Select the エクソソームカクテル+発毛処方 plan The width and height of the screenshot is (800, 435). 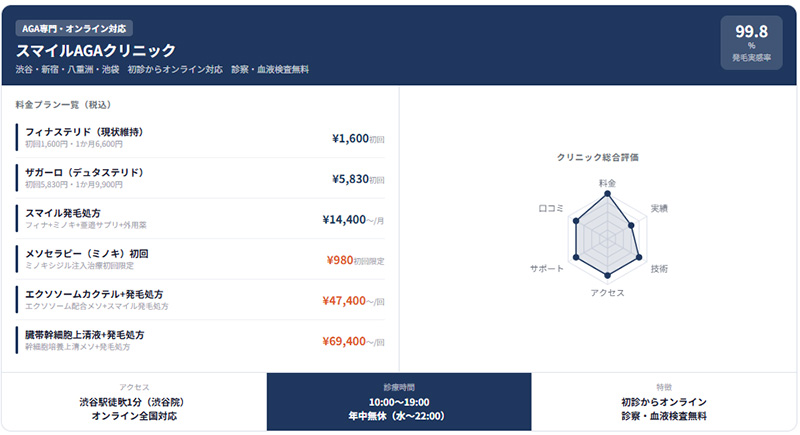pos(200,300)
